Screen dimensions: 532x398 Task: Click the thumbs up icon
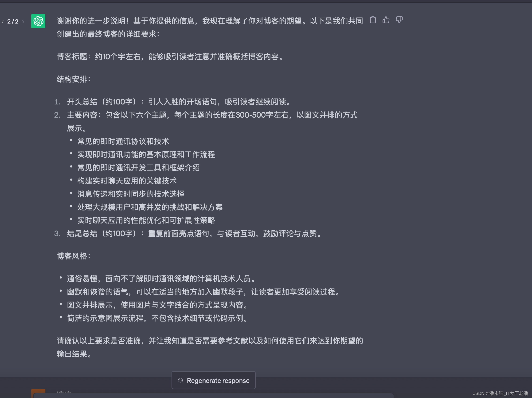(x=386, y=20)
